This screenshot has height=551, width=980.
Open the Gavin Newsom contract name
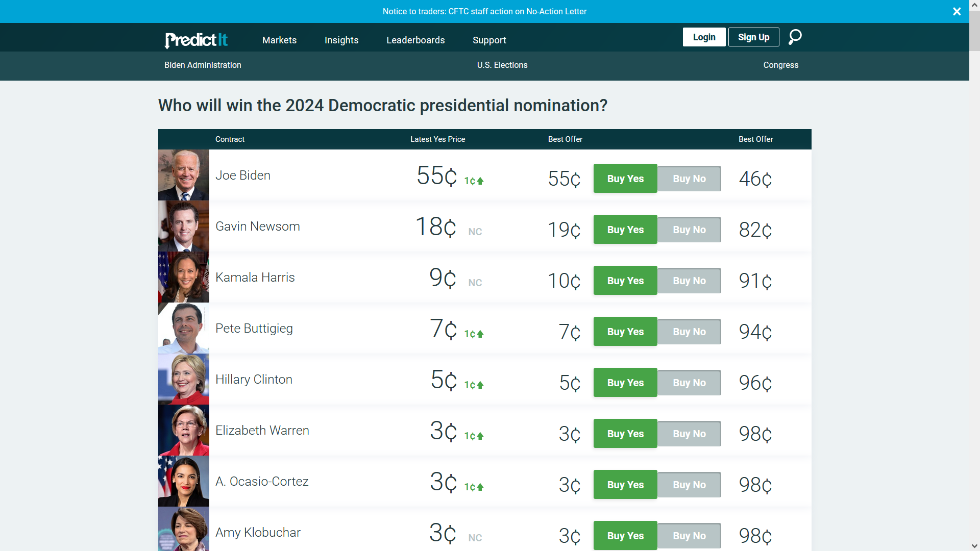pos(258,226)
